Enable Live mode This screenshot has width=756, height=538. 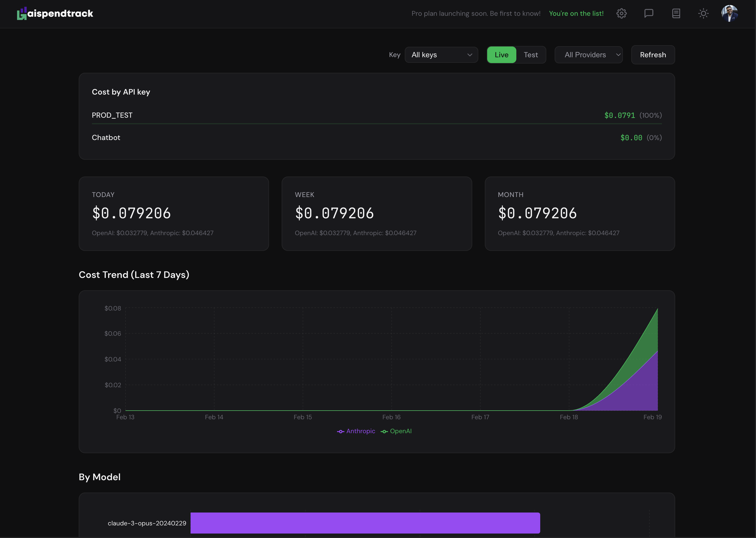coord(501,55)
